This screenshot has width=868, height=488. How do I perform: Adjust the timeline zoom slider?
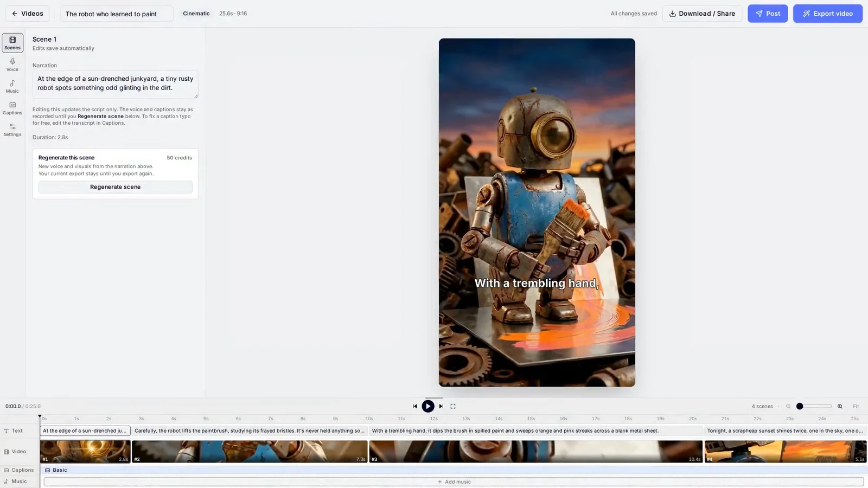pos(814,406)
